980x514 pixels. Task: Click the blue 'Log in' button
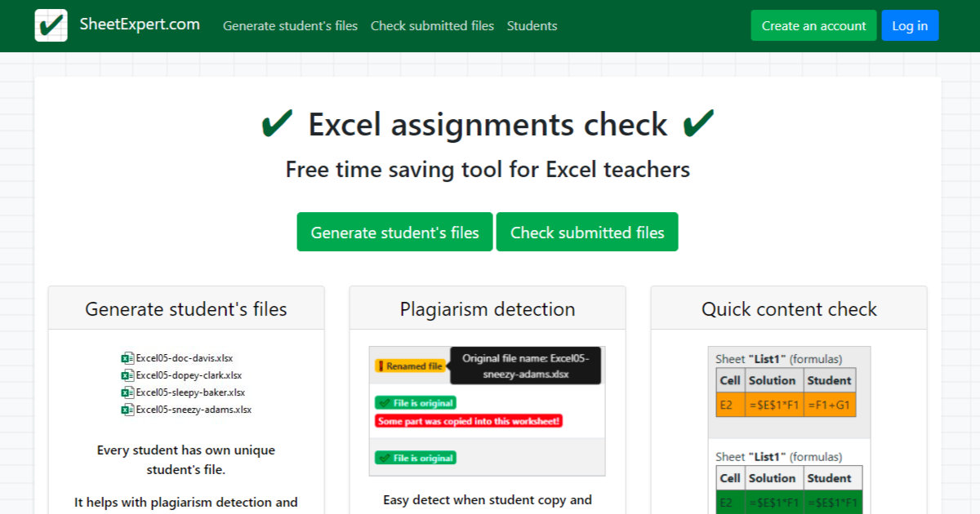point(910,25)
